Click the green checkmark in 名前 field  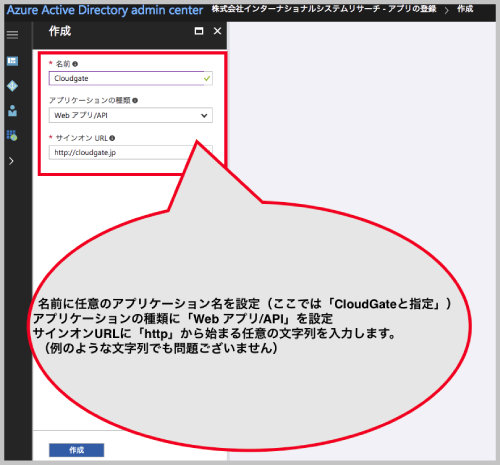click(207, 79)
